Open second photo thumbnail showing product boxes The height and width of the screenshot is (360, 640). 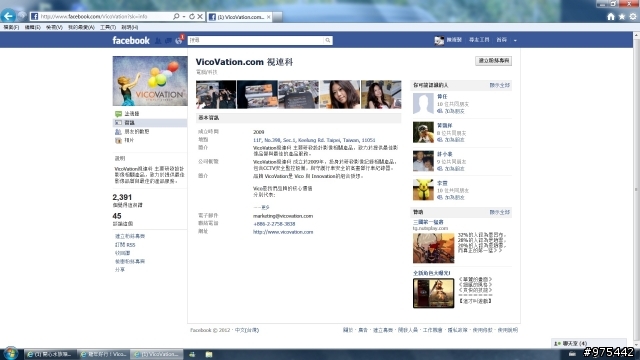click(x=257, y=94)
